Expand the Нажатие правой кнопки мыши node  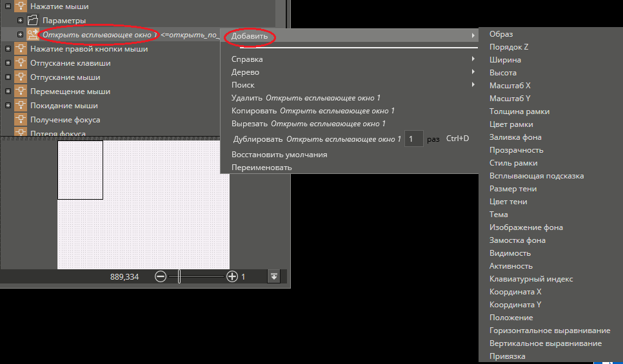[8, 49]
